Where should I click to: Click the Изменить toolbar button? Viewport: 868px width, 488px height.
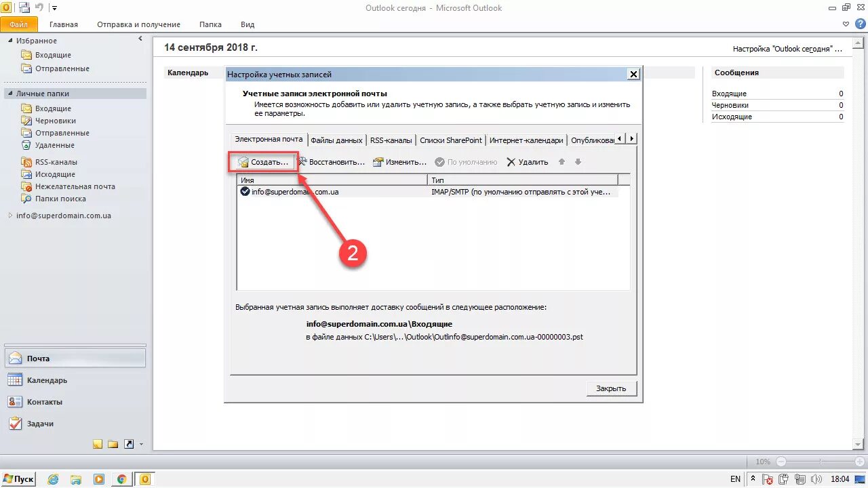tap(399, 162)
